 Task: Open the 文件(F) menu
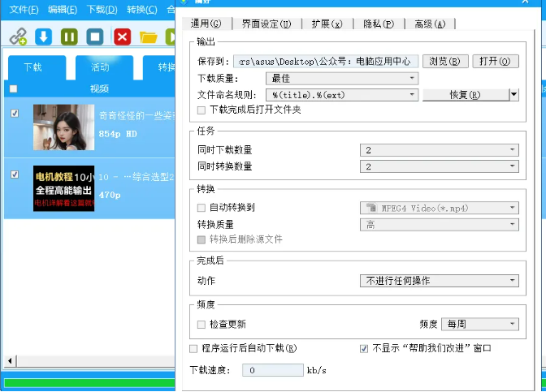pos(24,10)
